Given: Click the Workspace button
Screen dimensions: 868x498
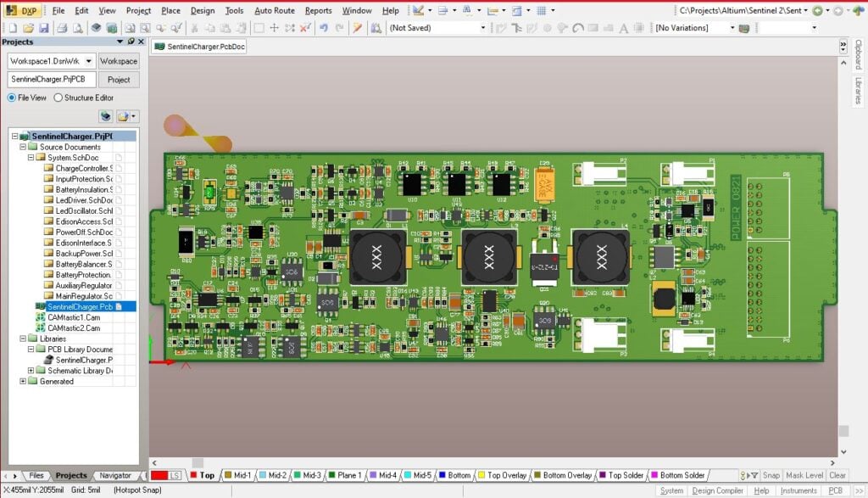Looking at the screenshot, I should (119, 61).
